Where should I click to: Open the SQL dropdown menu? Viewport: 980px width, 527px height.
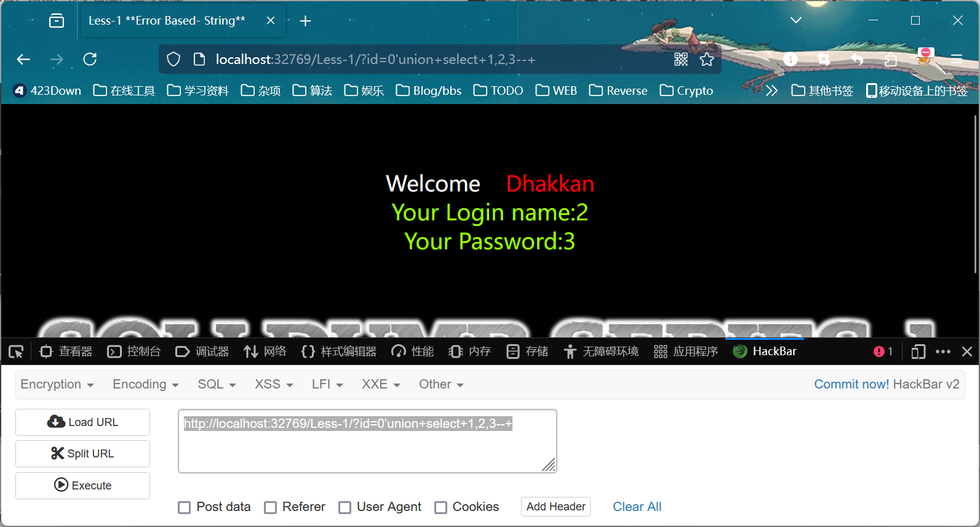click(217, 384)
